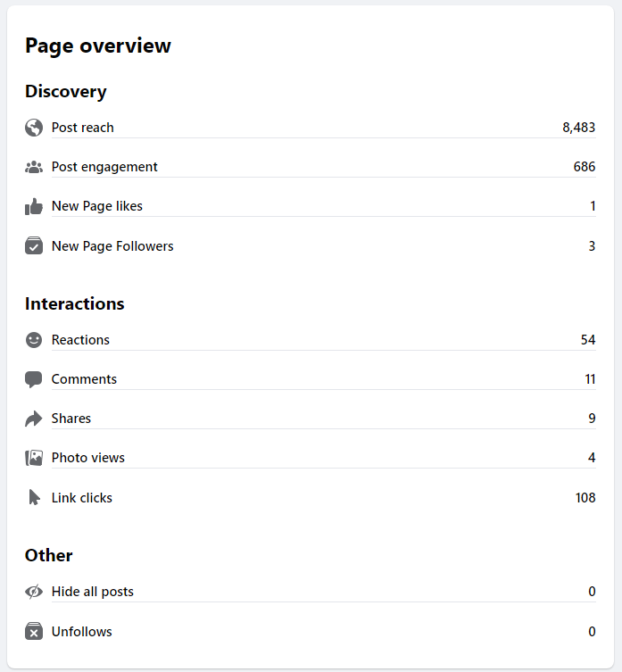This screenshot has width=622, height=672.
Task: Click the crossed-eye Hide all posts icon
Action: (34, 592)
